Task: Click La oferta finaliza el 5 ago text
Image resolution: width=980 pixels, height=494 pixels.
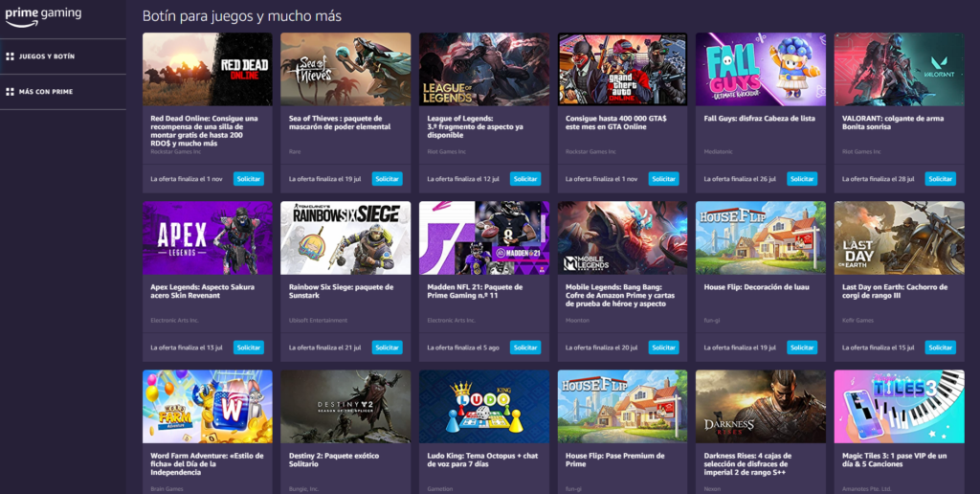Action: (x=463, y=348)
